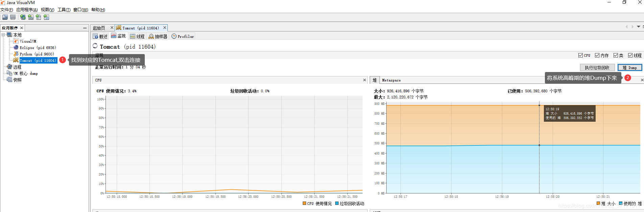Uncheck the 内存 memory checkbox
This screenshot has height=212, width=644.
coord(597,55)
